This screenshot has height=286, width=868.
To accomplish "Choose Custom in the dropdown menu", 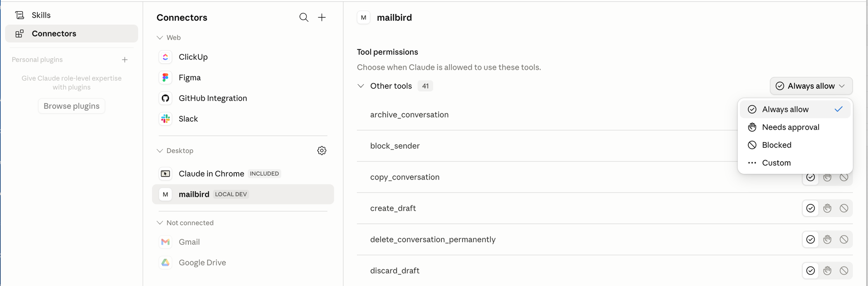I will [795, 163].
